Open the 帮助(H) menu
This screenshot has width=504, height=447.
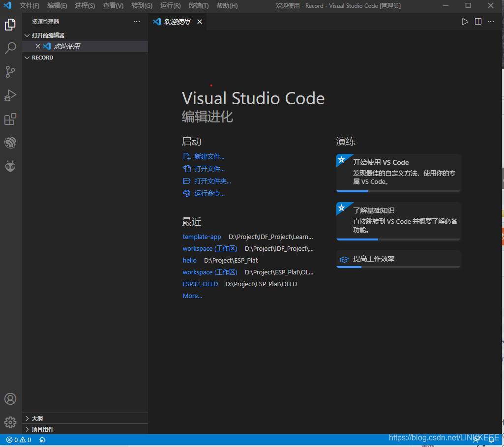(x=227, y=6)
